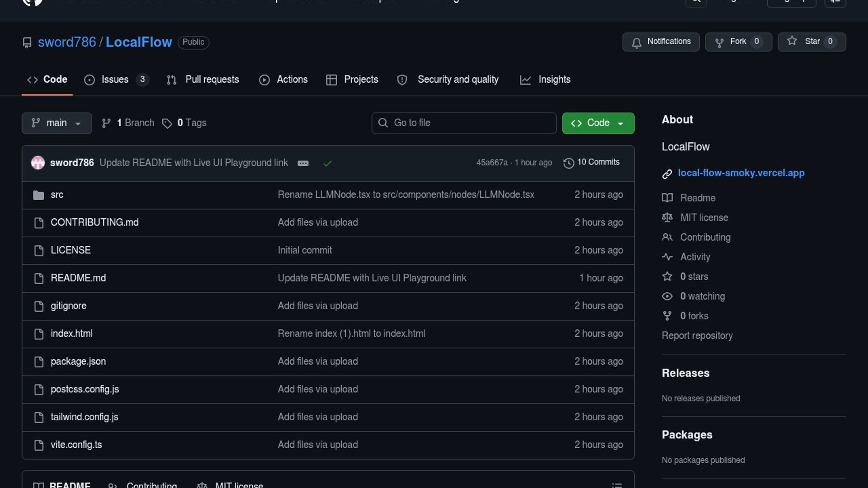The image size is (868, 488).
Task: Open local-flow-smoky.vercel.app link
Action: 741,173
